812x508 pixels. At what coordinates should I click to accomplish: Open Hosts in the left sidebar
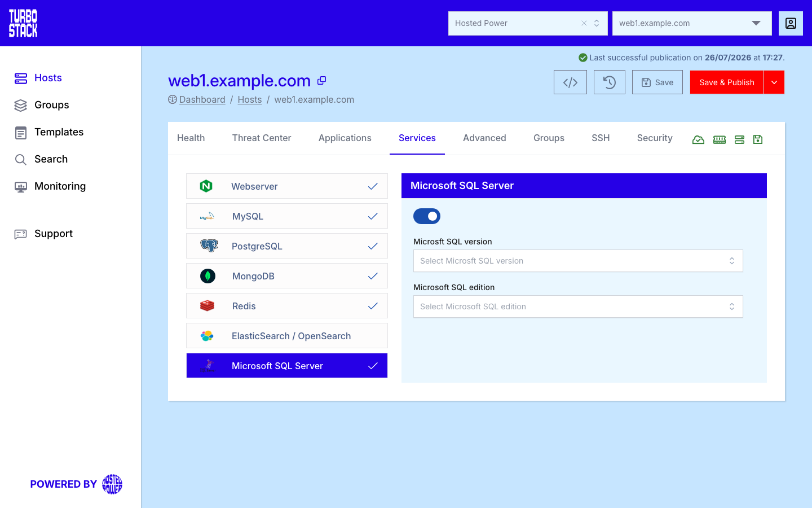click(38, 78)
